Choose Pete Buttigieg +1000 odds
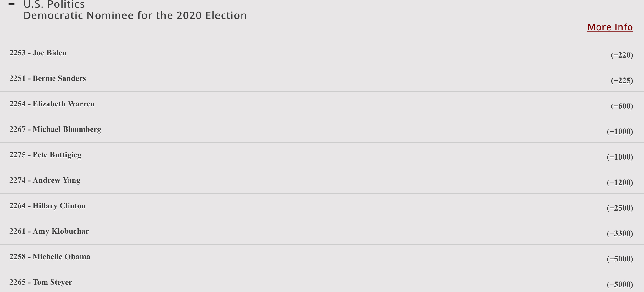Screen dimensions: 644x292 tap(620, 157)
